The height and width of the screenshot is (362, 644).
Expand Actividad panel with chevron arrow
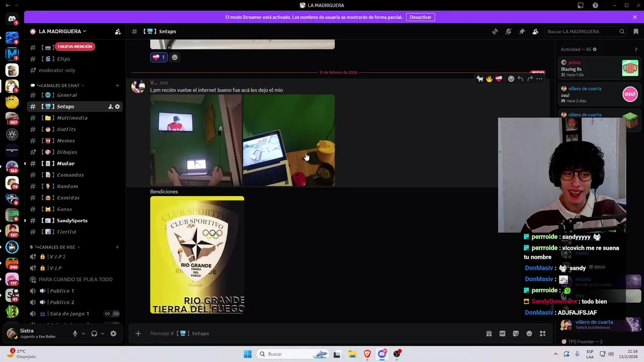[x=636, y=49]
